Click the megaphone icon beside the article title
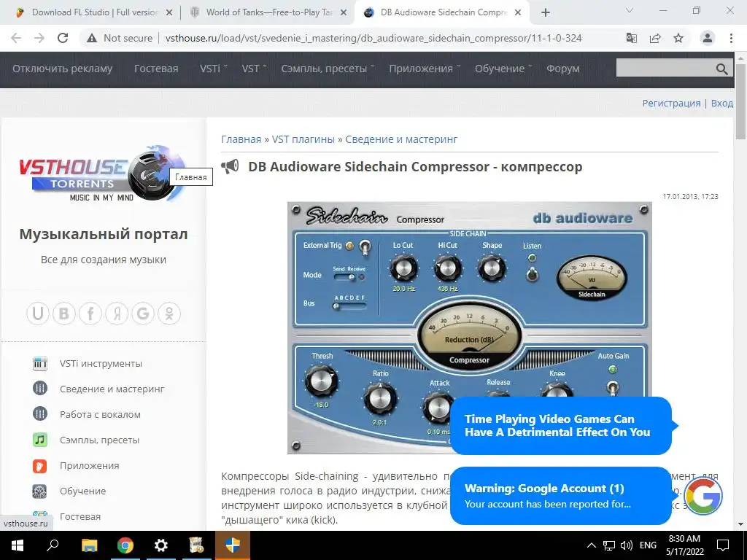This screenshot has width=747, height=560. pyautogui.click(x=230, y=167)
